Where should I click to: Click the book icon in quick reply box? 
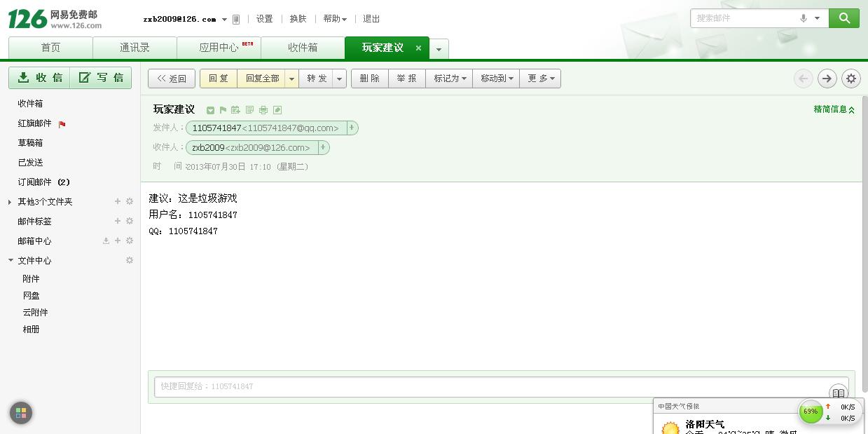(x=838, y=393)
